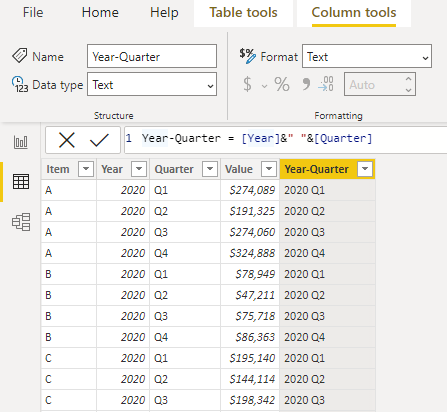
Task: Select the Column tools tab
Action: (354, 13)
